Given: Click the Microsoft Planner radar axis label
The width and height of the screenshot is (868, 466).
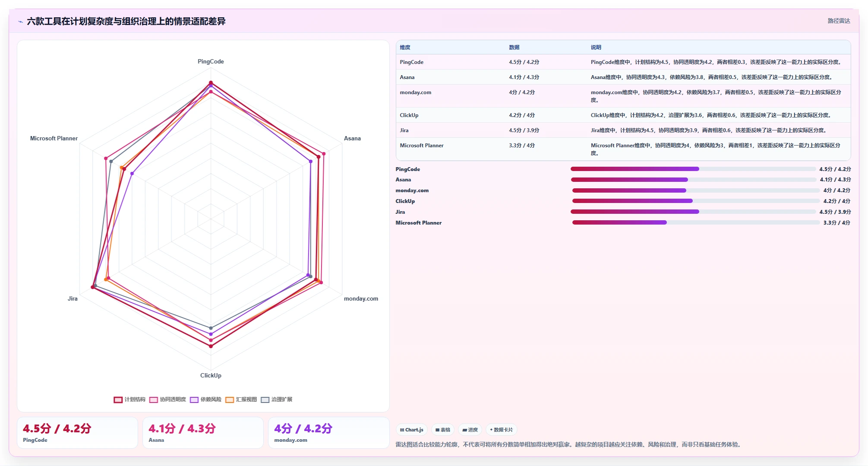Looking at the screenshot, I should tap(54, 138).
